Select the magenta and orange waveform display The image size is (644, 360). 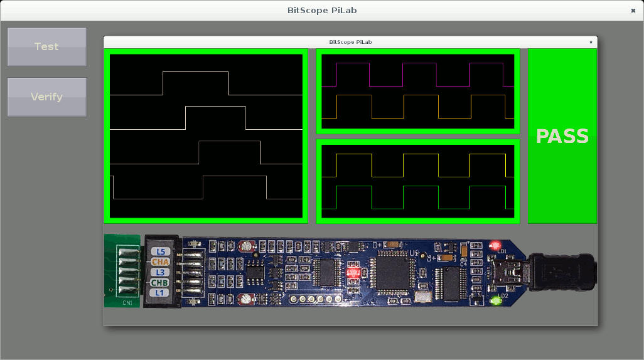pos(417,92)
